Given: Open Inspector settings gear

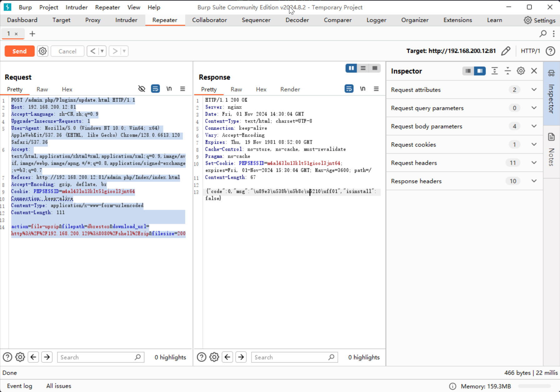Looking at the screenshot, I should pyautogui.click(x=521, y=71).
